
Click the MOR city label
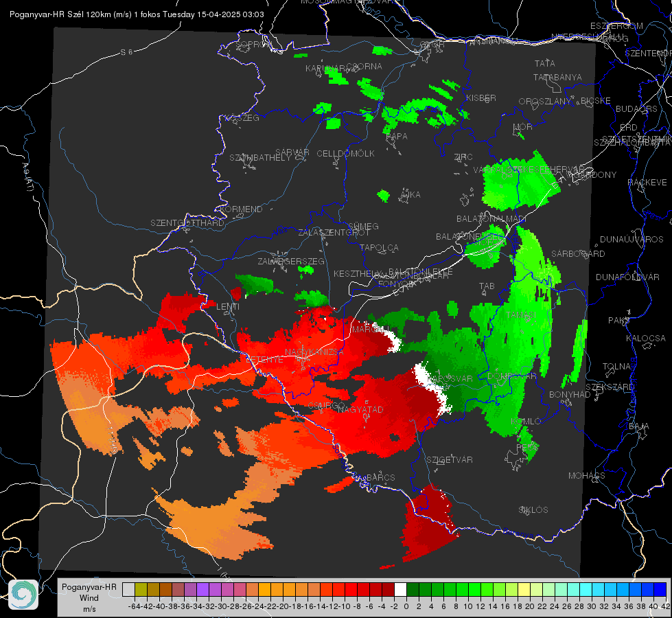[x=523, y=127]
